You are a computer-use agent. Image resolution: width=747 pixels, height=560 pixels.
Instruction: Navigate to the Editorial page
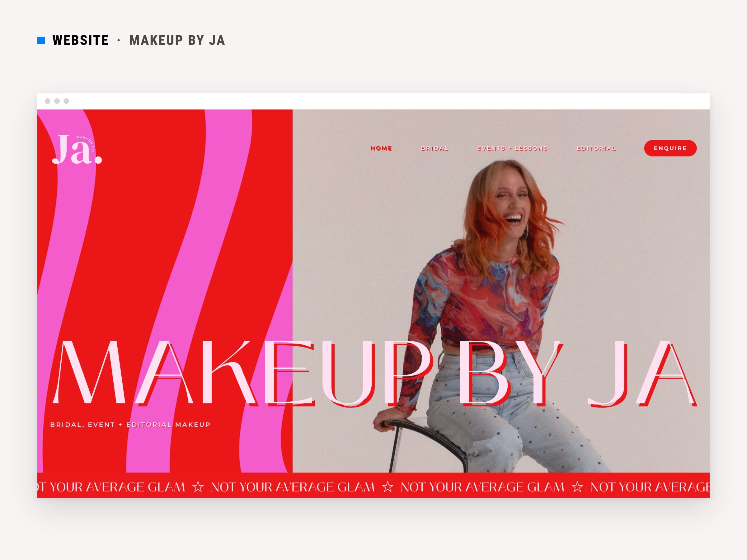596,148
